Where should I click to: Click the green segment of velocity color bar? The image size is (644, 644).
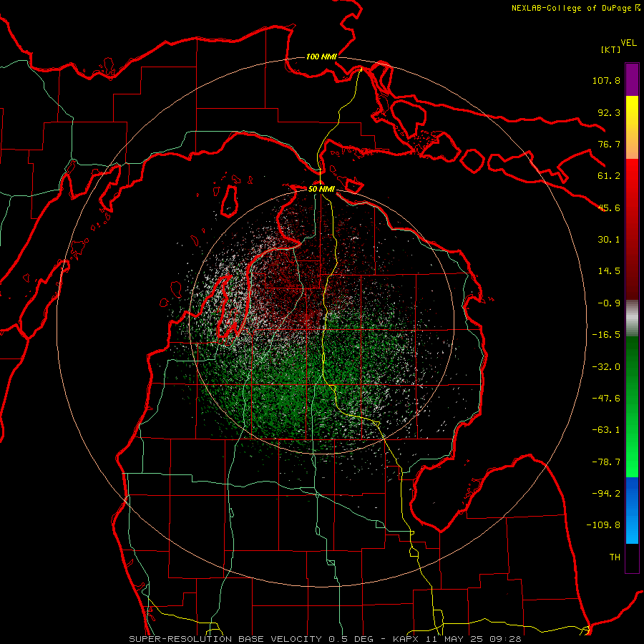tap(632, 406)
